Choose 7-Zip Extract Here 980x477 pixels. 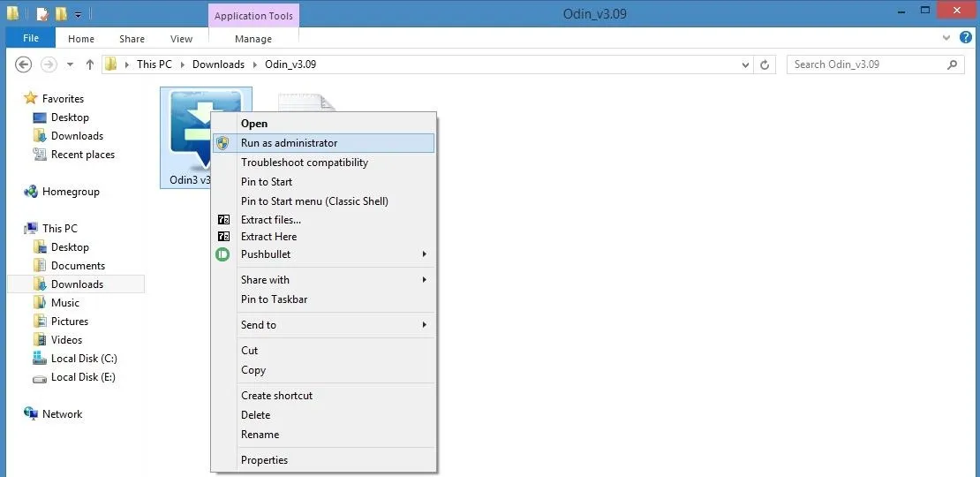coord(323,237)
